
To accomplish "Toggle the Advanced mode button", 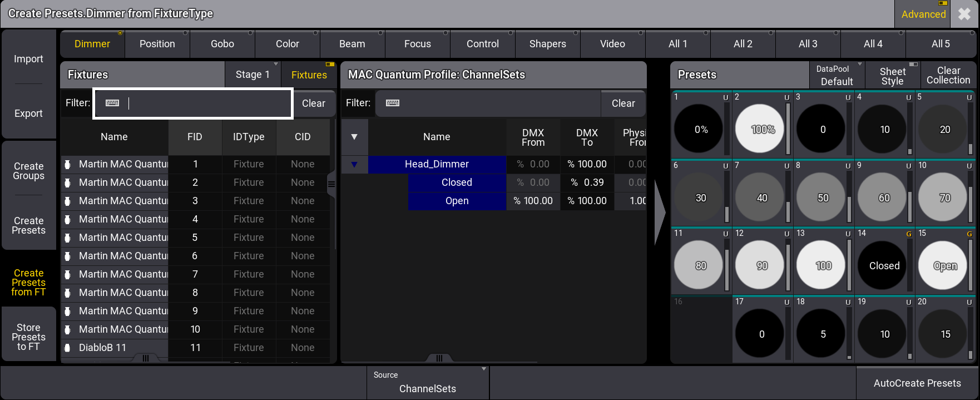I will tap(923, 14).
